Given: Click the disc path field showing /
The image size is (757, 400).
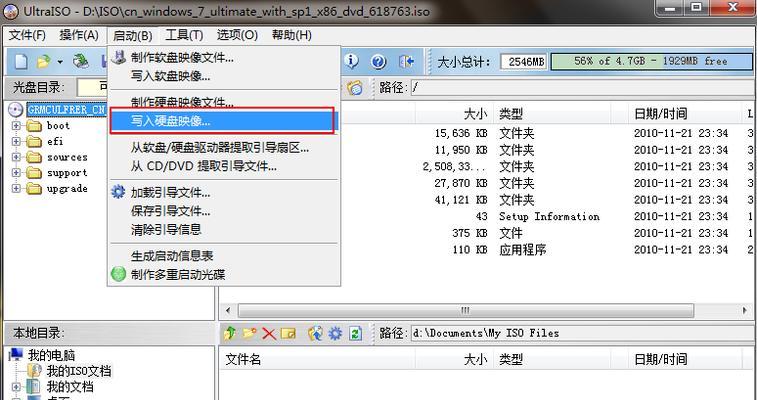Looking at the screenshot, I should (x=583, y=88).
